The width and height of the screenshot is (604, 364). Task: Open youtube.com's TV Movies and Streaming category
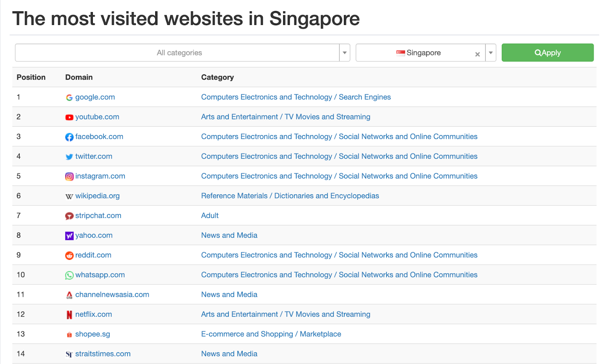pyautogui.click(x=286, y=117)
